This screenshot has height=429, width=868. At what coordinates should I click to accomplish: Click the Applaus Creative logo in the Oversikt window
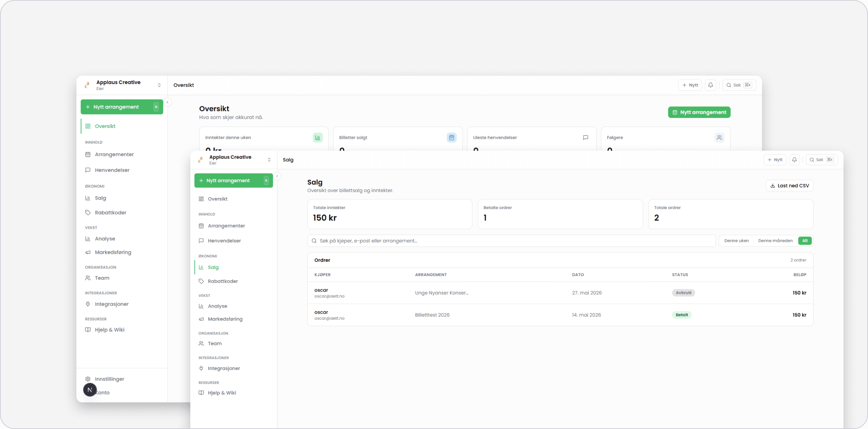tap(87, 85)
